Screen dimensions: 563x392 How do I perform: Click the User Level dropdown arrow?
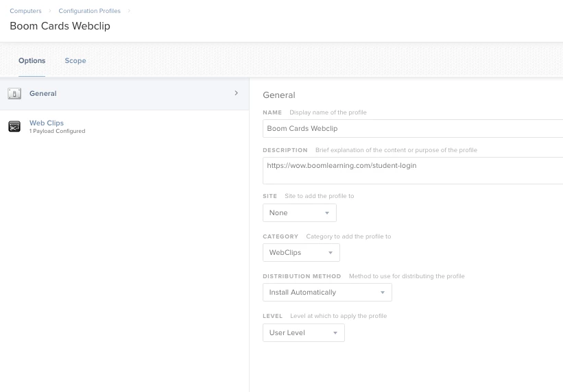[335, 333]
